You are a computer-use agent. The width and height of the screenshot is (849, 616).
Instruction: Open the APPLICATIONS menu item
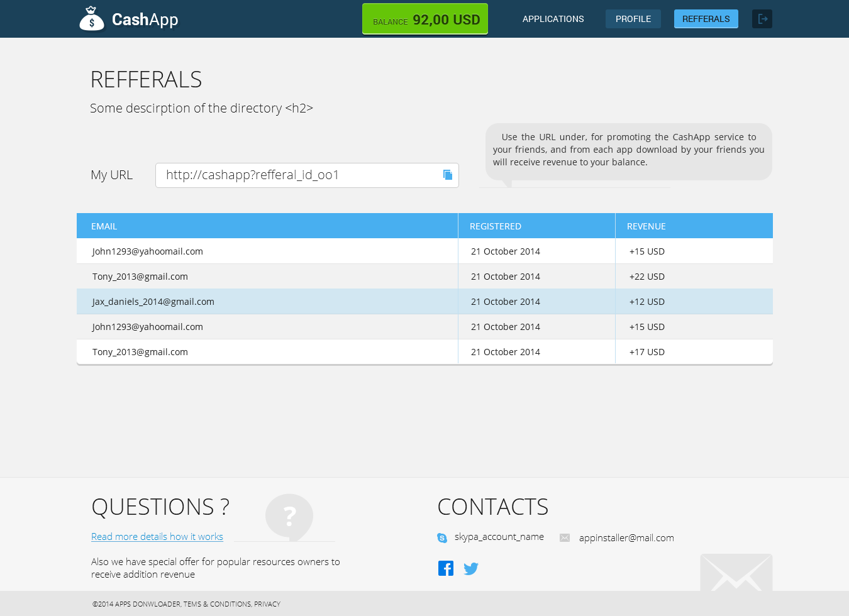(x=553, y=19)
